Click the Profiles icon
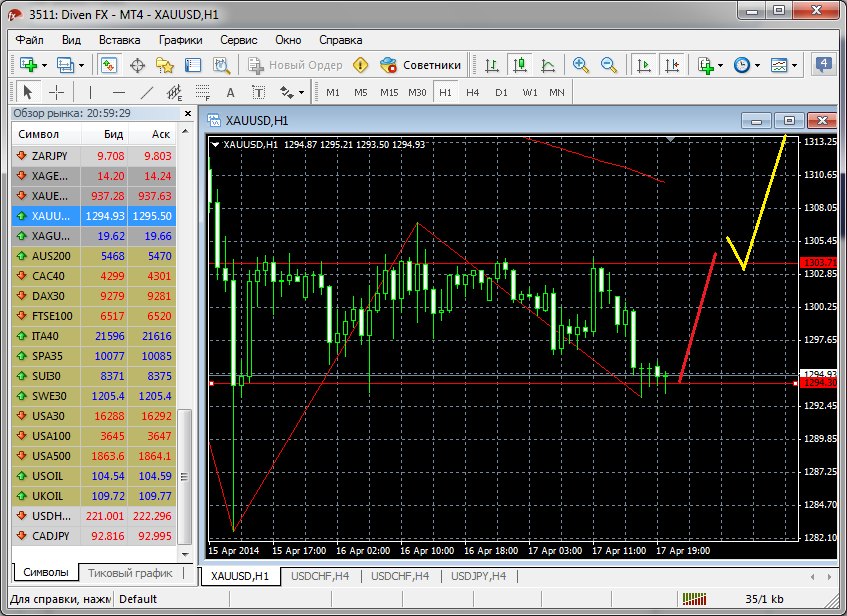 [x=65, y=65]
